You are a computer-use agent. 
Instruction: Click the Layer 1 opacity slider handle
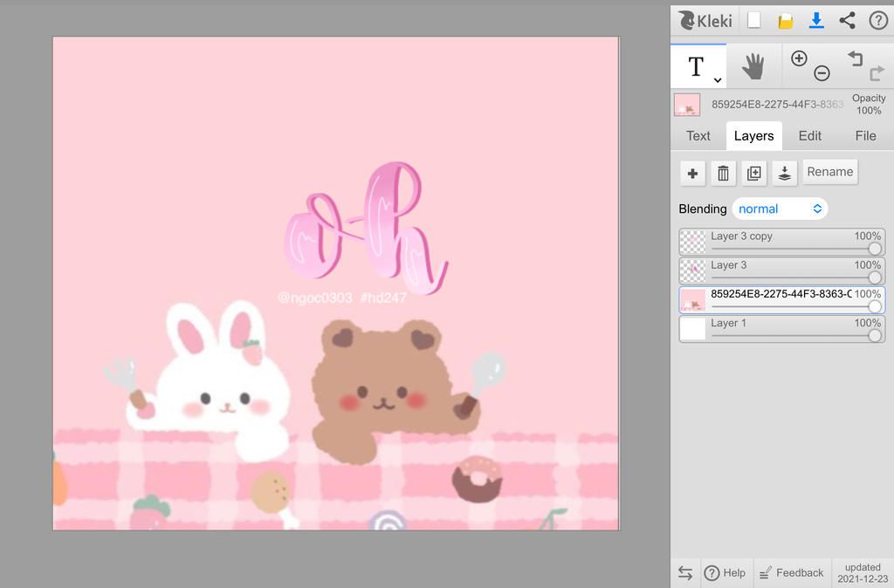875,336
